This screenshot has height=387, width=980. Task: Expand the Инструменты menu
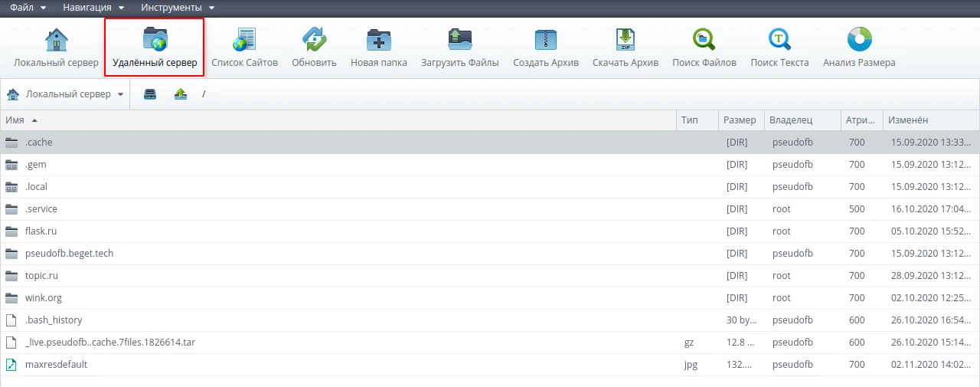click(x=177, y=8)
